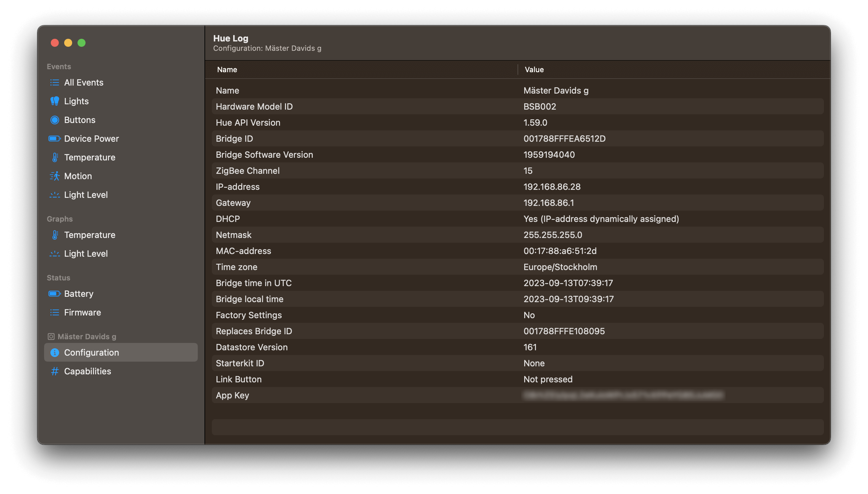Click the Configuration info icon

point(55,352)
